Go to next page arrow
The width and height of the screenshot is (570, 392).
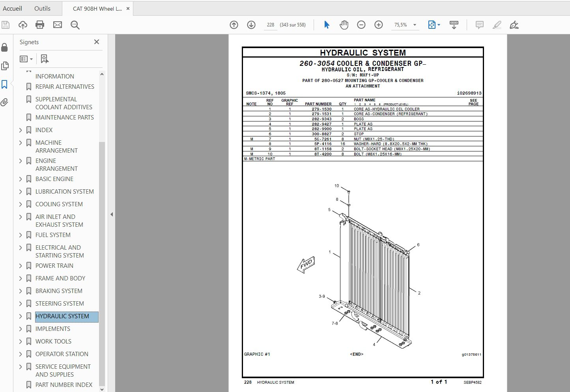[x=251, y=25]
